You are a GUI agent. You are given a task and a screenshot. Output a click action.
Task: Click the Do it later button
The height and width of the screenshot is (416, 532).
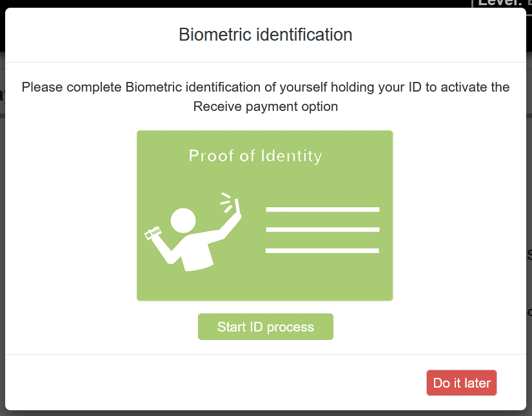[x=461, y=382]
